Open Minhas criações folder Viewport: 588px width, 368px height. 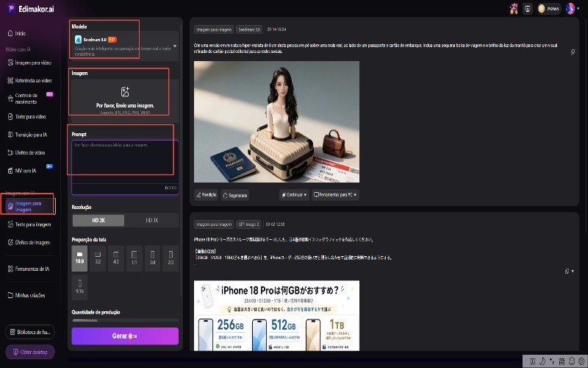[x=26, y=295]
